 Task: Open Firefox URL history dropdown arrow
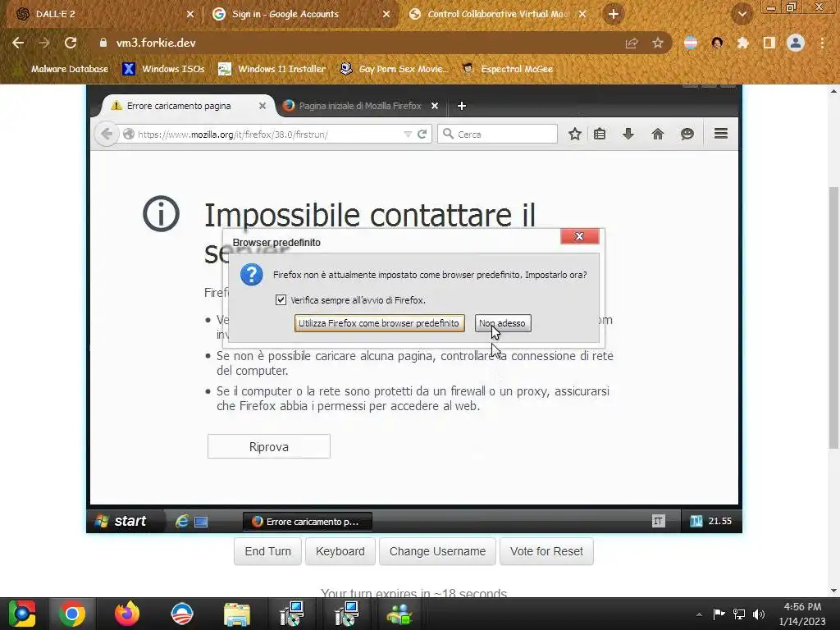(408, 135)
